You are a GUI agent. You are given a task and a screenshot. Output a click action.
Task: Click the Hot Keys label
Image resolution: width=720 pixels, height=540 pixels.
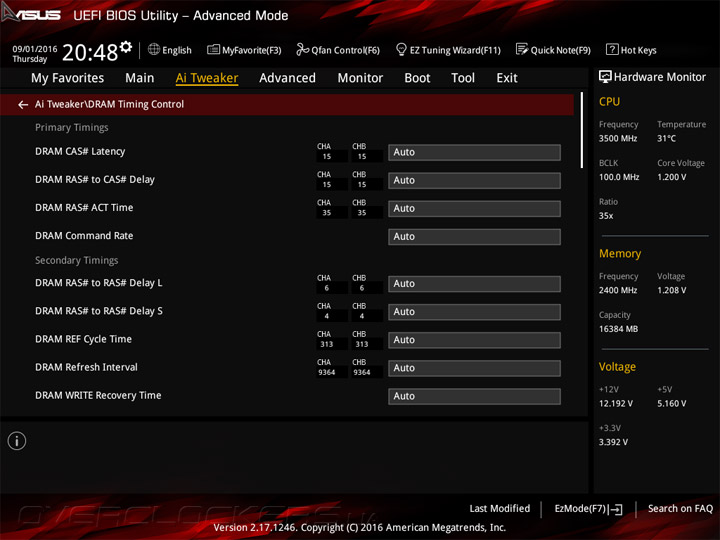click(638, 50)
